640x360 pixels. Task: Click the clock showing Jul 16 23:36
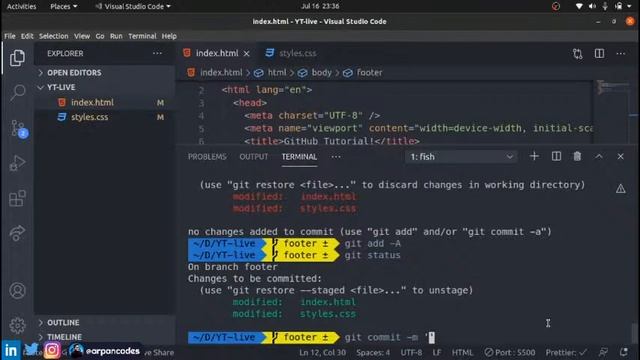[320, 6]
